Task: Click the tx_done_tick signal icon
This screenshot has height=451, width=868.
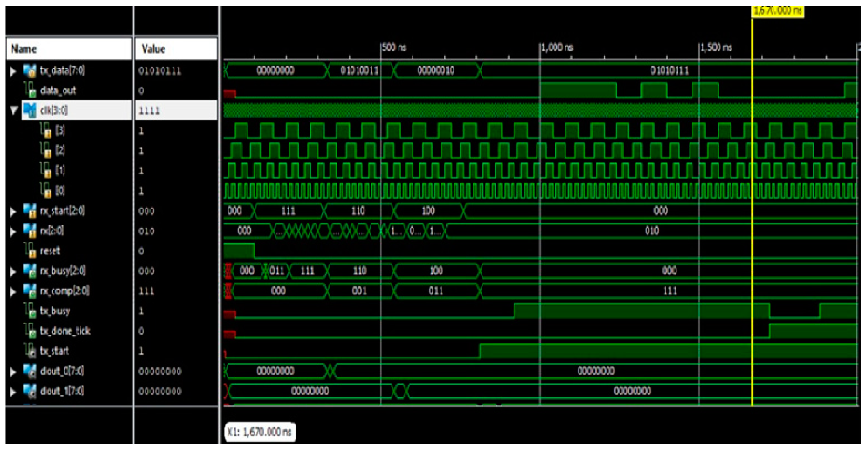Action: coord(30,331)
